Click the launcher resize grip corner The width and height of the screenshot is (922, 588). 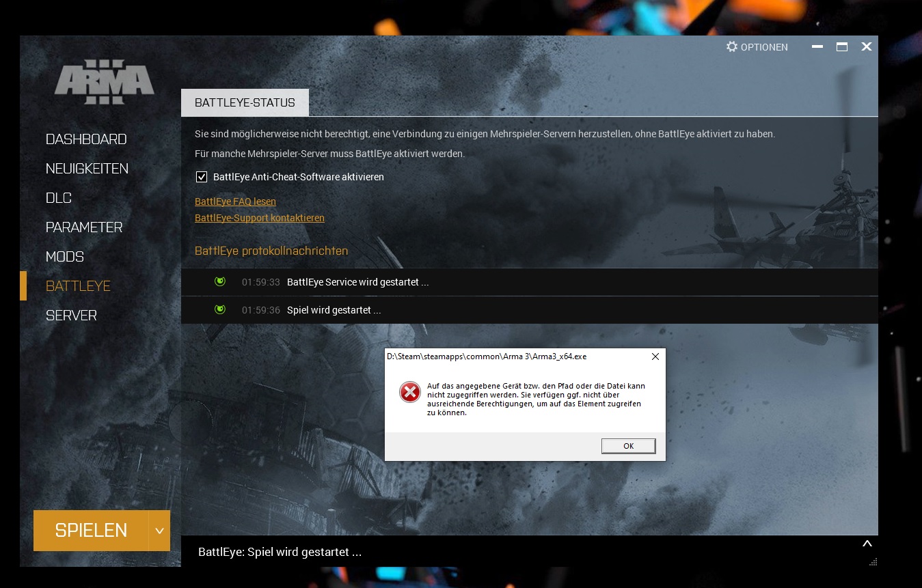click(873, 562)
